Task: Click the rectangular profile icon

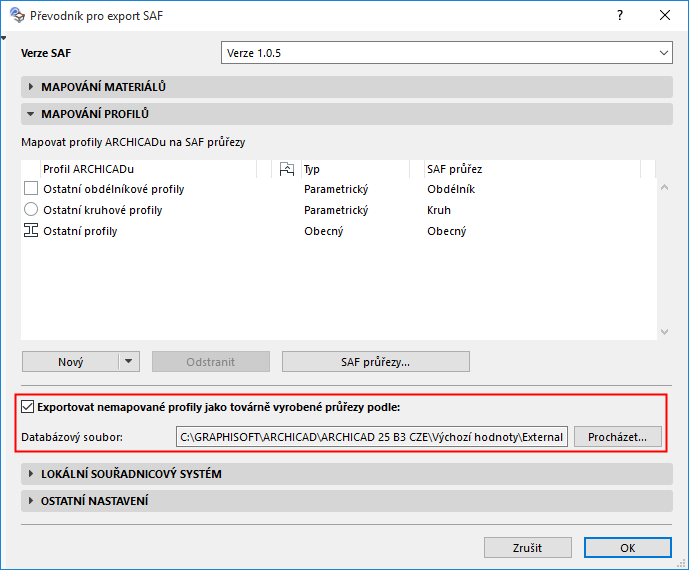Action: pyautogui.click(x=30, y=189)
